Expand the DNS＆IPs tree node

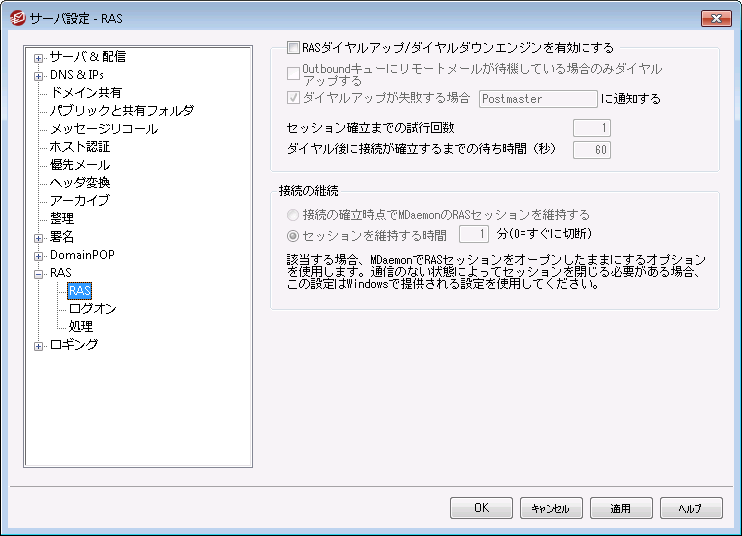click(x=39, y=75)
